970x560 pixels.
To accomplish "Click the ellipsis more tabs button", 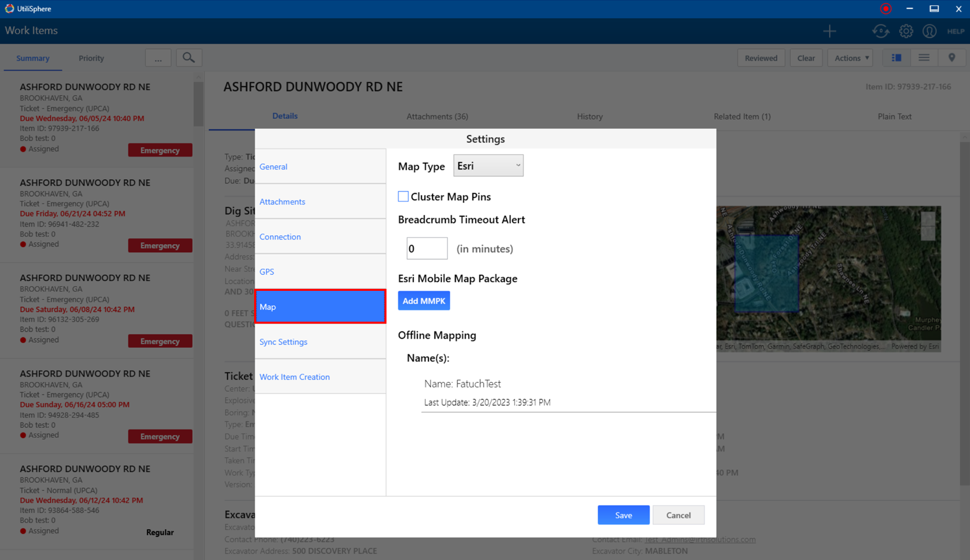I will (158, 58).
